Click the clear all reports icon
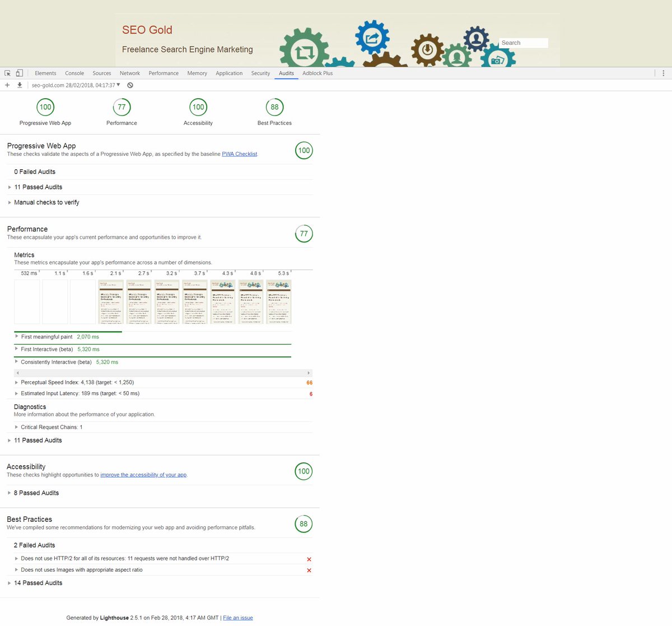The height and width of the screenshot is (626, 672). click(x=130, y=85)
